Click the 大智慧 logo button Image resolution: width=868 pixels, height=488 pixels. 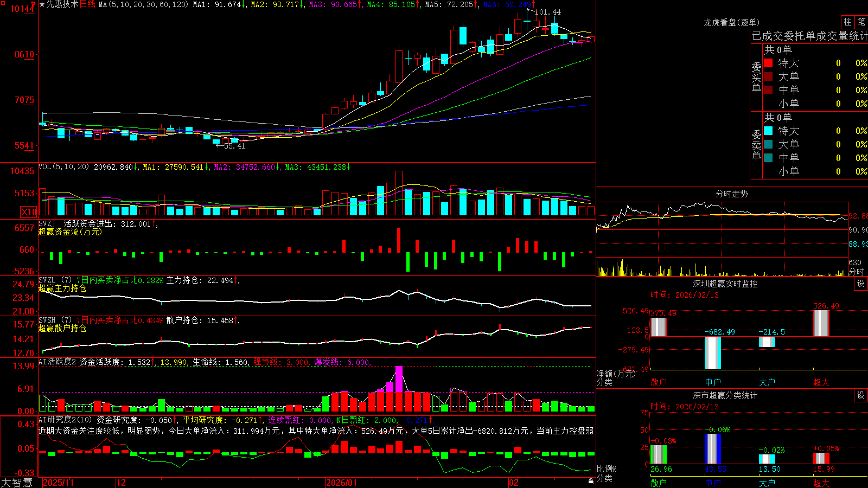tap(17, 483)
